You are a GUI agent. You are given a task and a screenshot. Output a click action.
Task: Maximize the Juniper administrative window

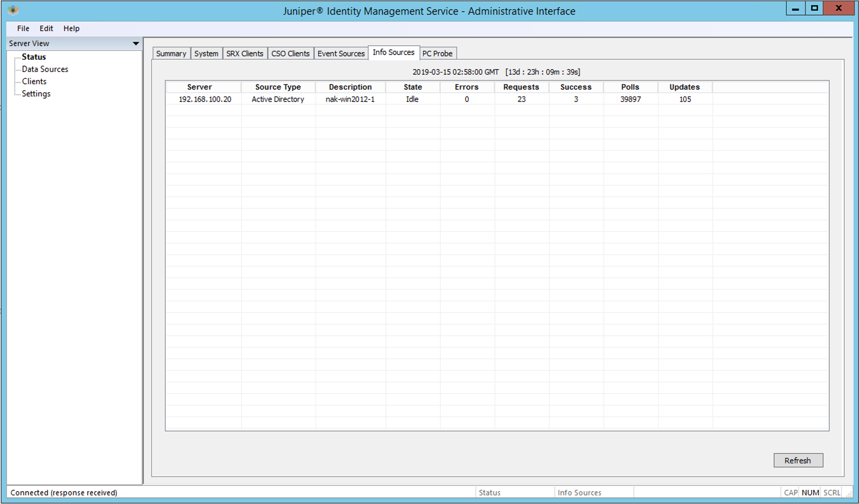click(814, 8)
